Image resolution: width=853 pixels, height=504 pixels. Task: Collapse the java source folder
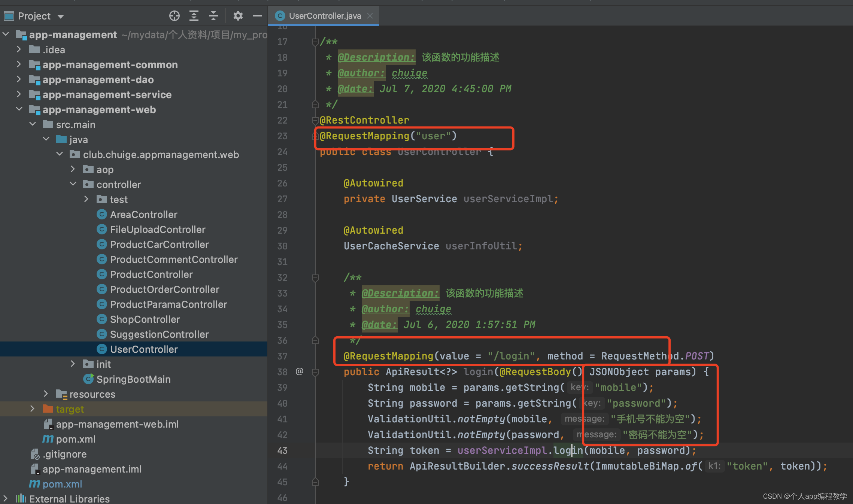point(46,139)
